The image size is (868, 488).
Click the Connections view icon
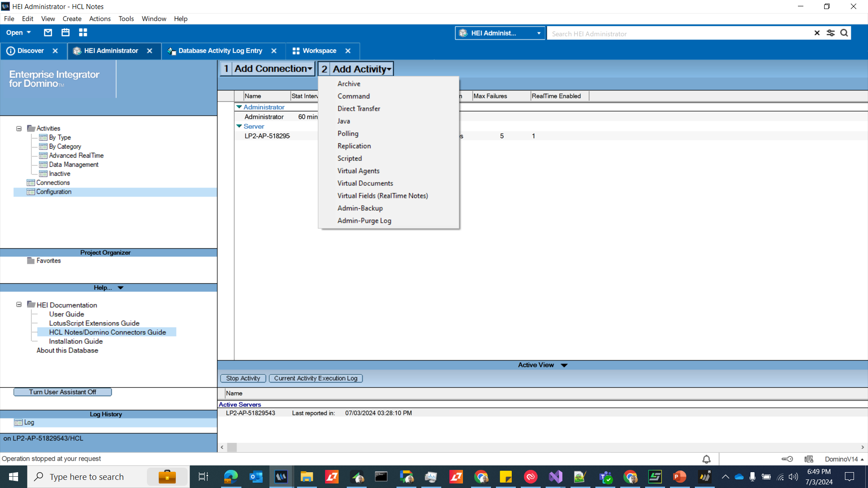coord(31,183)
